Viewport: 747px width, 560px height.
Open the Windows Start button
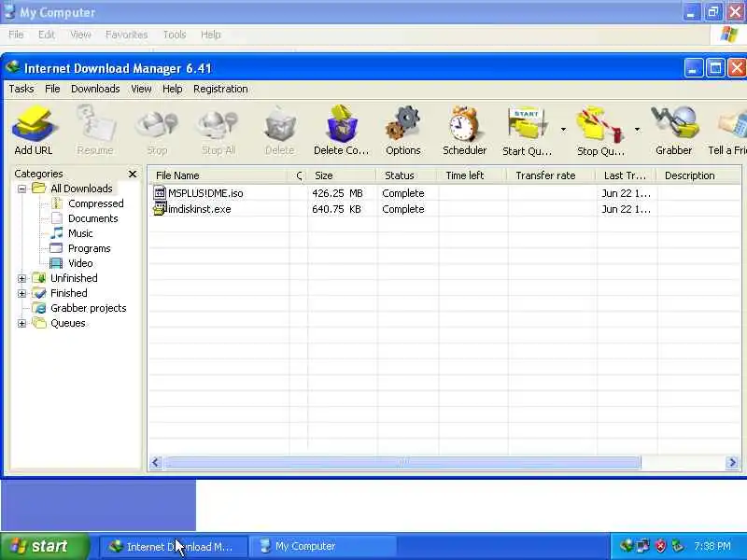[45, 546]
